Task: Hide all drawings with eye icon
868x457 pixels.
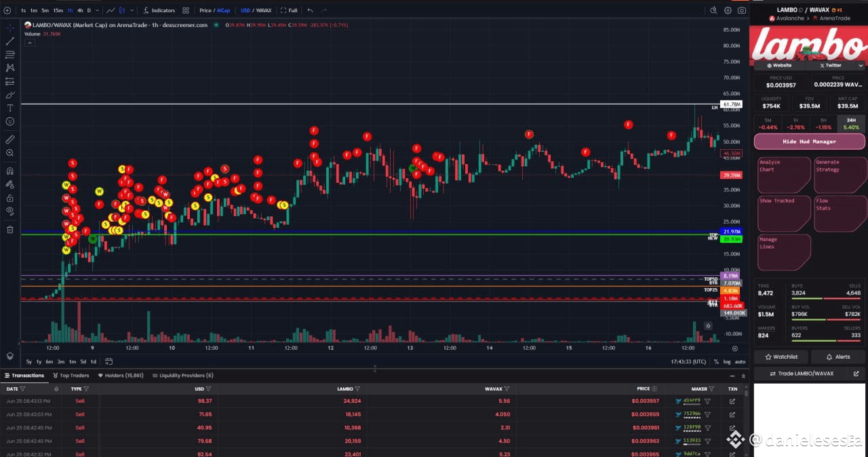Action: [x=9, y=211]
